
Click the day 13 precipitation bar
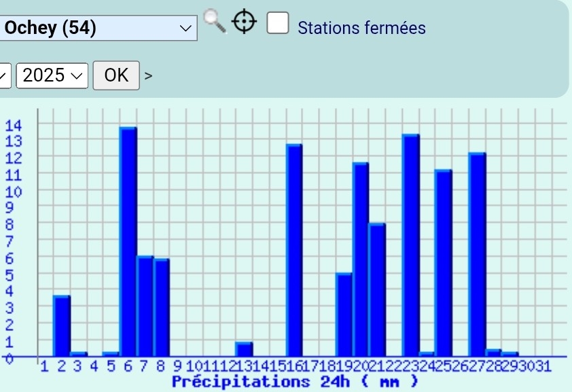point(244,349)
